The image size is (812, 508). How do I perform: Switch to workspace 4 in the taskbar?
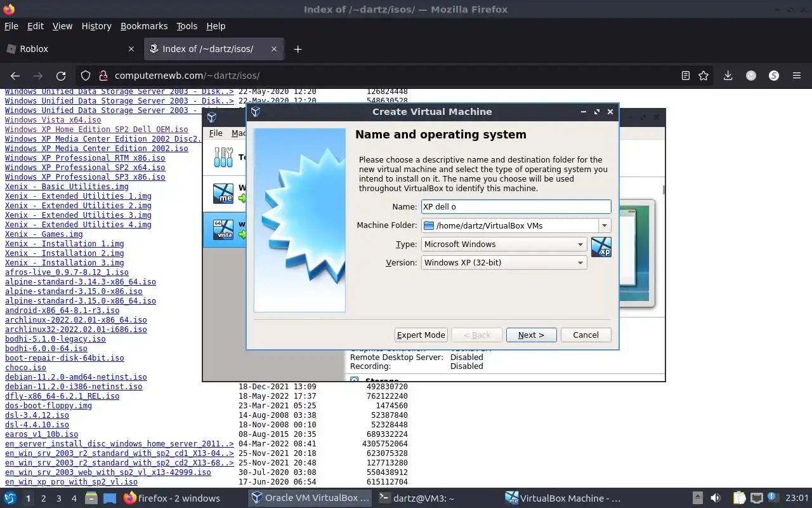click(74, 498)
